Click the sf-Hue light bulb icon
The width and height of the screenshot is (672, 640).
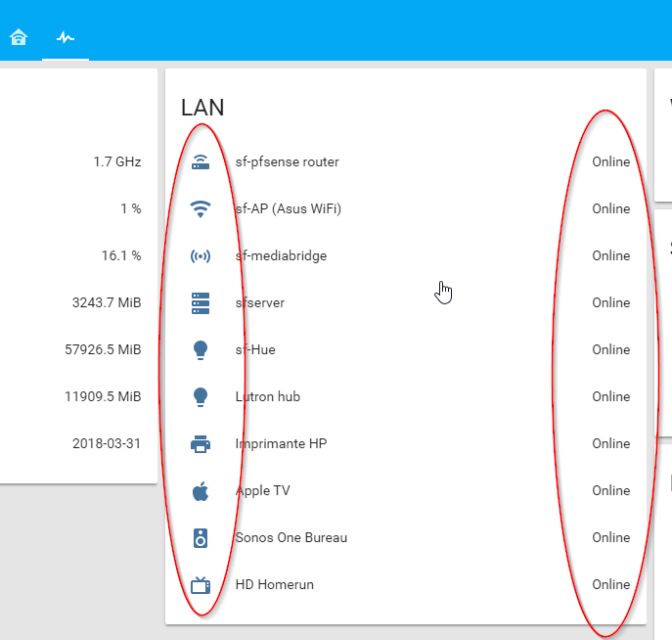(x=201, y=349)
